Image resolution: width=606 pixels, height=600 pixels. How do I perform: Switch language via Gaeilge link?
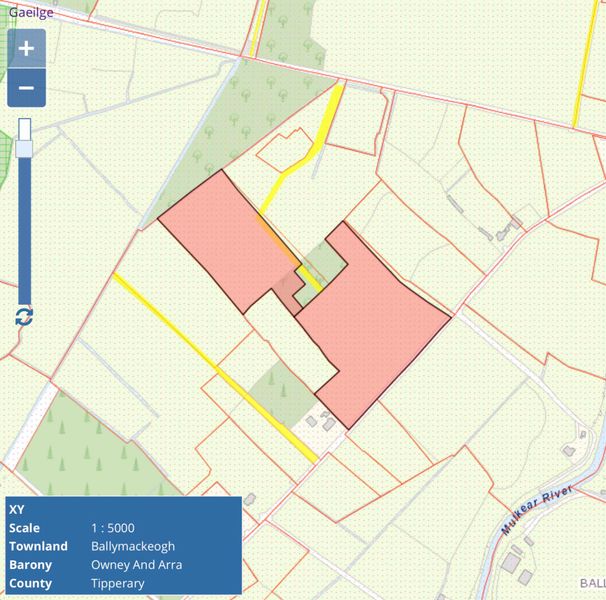point(31,12)
